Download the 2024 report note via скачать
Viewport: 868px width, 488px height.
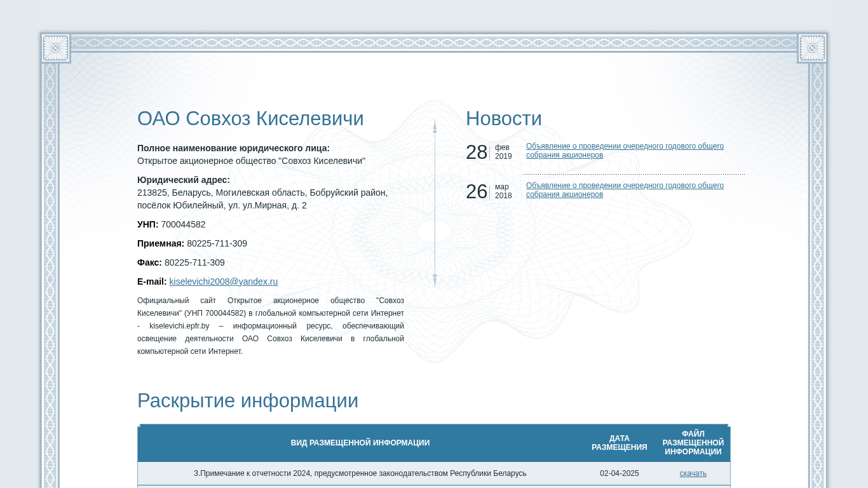pyautogui.click(x=693, y=473)
